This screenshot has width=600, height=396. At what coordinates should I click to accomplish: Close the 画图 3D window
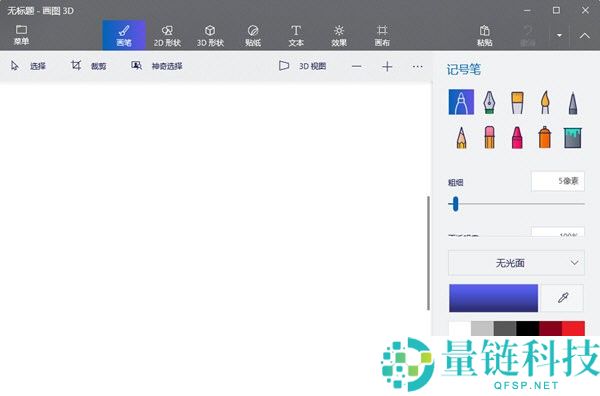tap(585, 10)
